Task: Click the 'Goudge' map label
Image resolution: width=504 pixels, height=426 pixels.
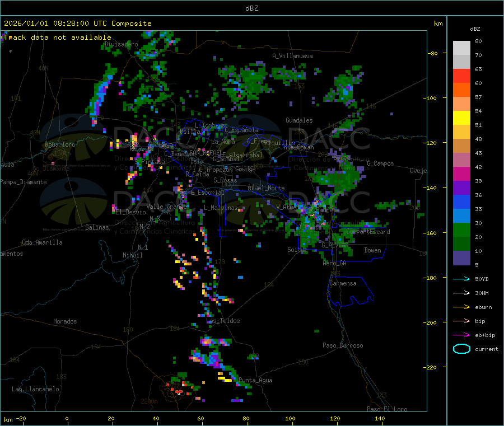Action: point(245,169)
